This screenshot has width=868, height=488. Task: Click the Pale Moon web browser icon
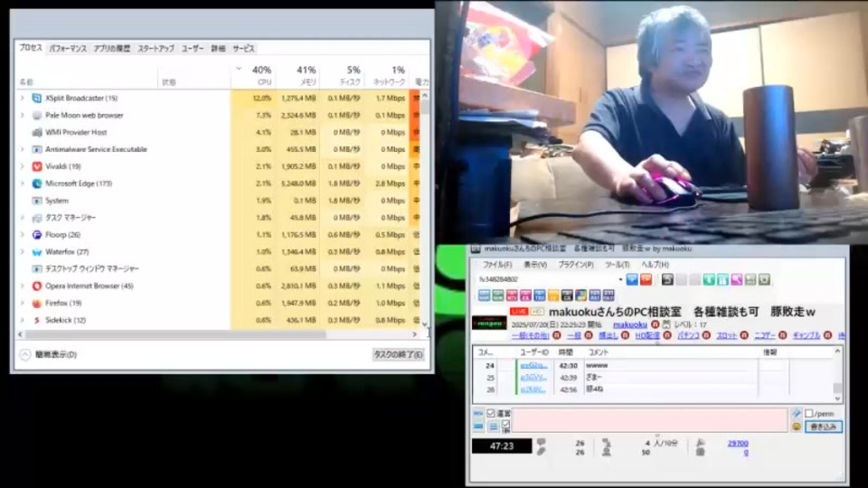36,115
